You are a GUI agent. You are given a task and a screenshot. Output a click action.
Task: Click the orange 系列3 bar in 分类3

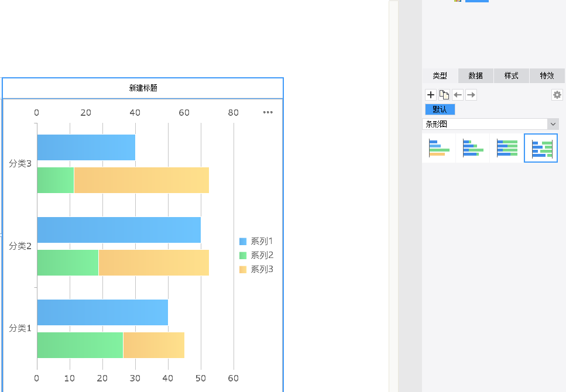click(142, 180)
